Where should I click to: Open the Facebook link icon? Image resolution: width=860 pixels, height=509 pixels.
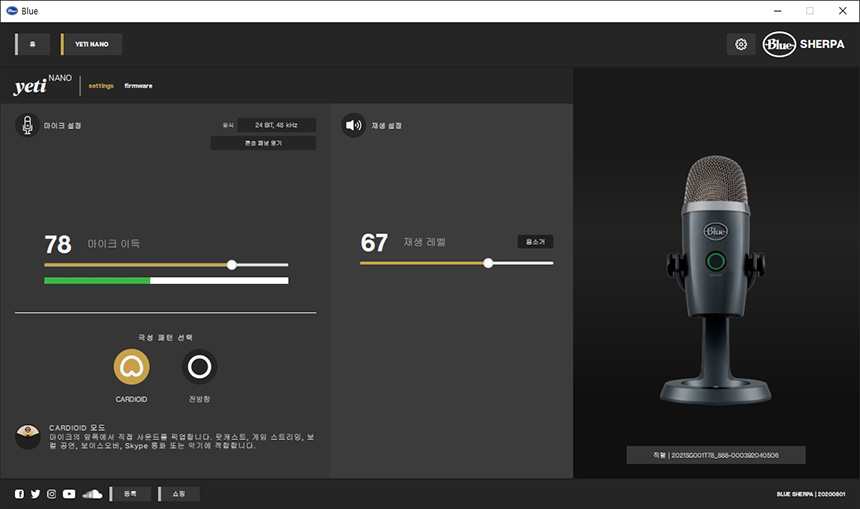tap(19, 494)
